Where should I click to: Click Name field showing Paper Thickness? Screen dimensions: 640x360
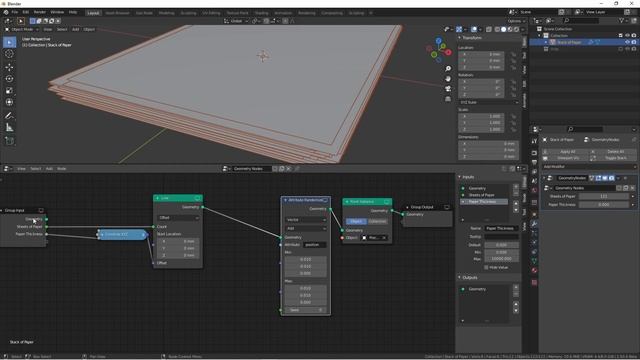click(x=501, y=228)
